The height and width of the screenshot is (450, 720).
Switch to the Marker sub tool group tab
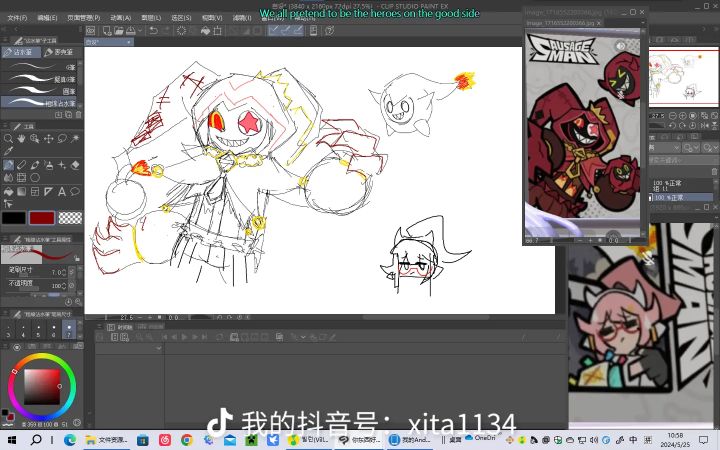(62, 52)
